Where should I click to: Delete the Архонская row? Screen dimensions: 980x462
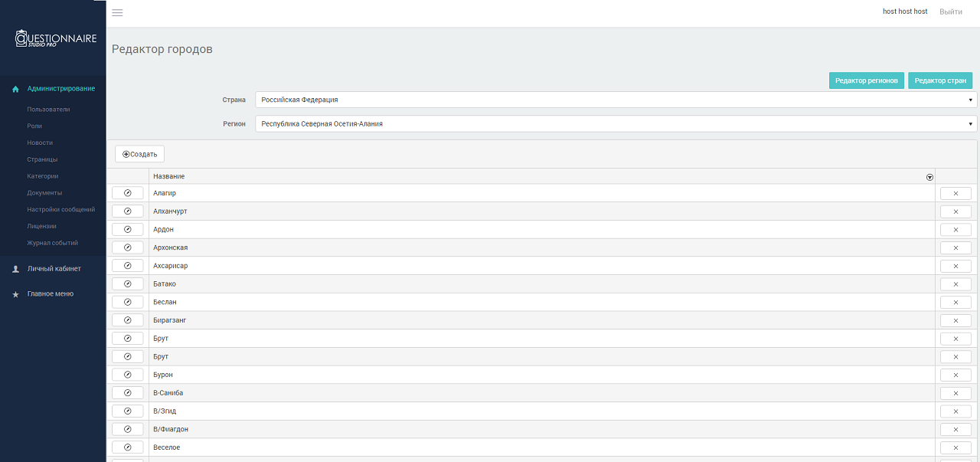[955, 247]
